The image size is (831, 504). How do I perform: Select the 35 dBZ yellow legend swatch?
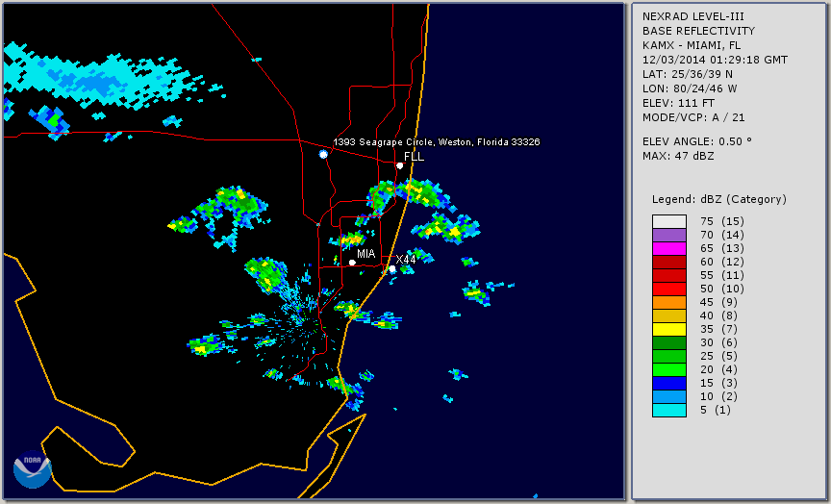click(669, 329)
